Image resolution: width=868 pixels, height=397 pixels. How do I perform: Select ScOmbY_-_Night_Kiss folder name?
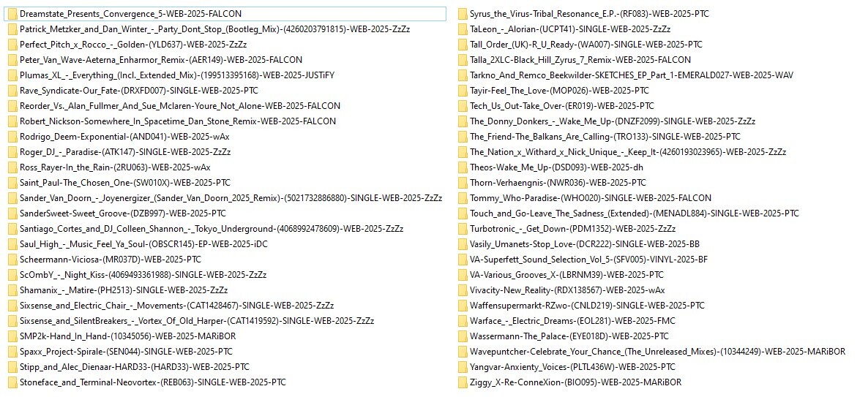point(143,275)
